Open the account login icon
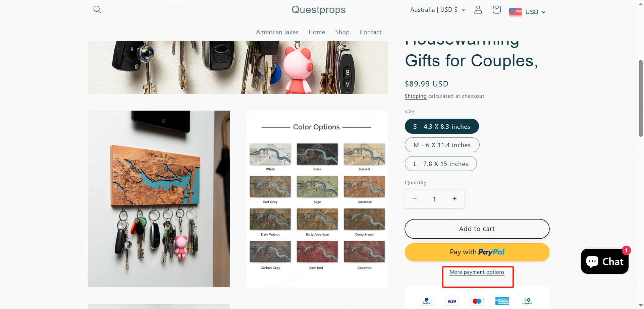Viewport: 644px width, 309px height. point(478,10)
